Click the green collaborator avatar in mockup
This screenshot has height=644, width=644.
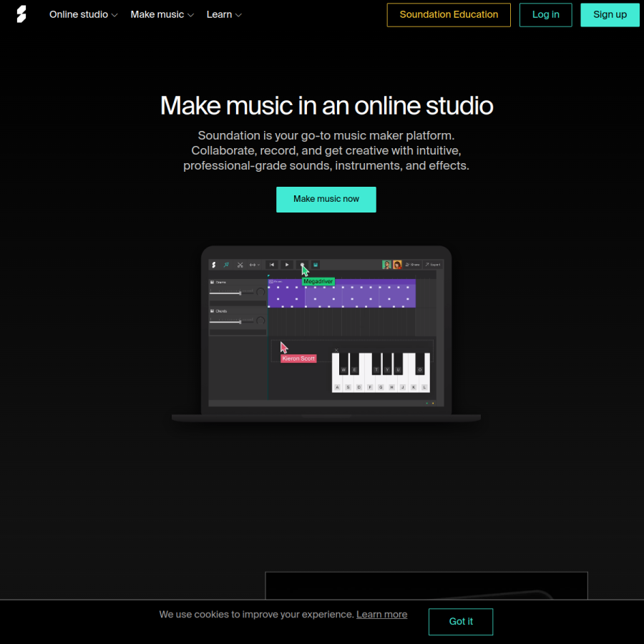386,265
